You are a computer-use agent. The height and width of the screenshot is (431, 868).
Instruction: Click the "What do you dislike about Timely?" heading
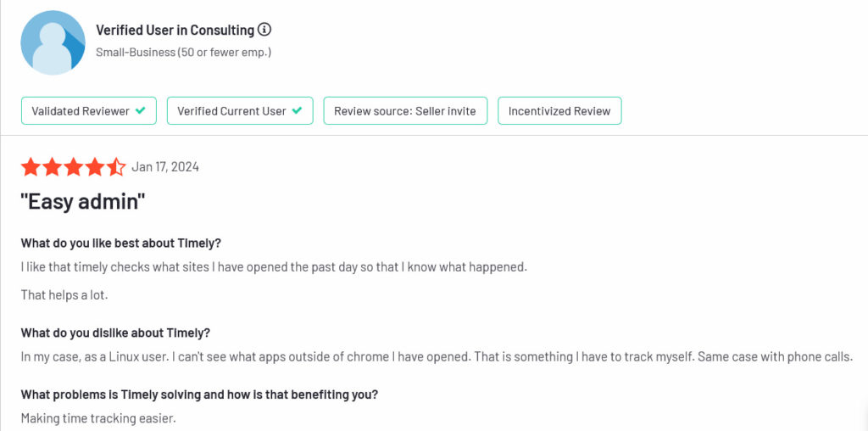115,333
